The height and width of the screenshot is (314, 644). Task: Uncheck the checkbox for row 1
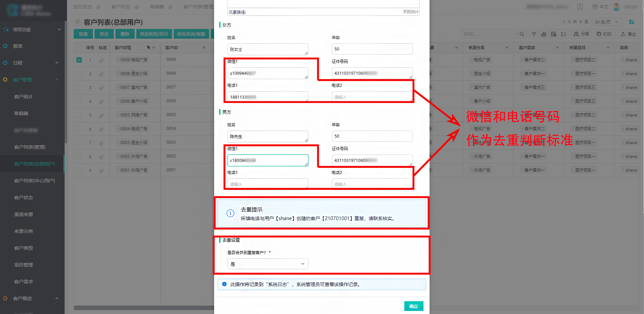coord(79,60)
